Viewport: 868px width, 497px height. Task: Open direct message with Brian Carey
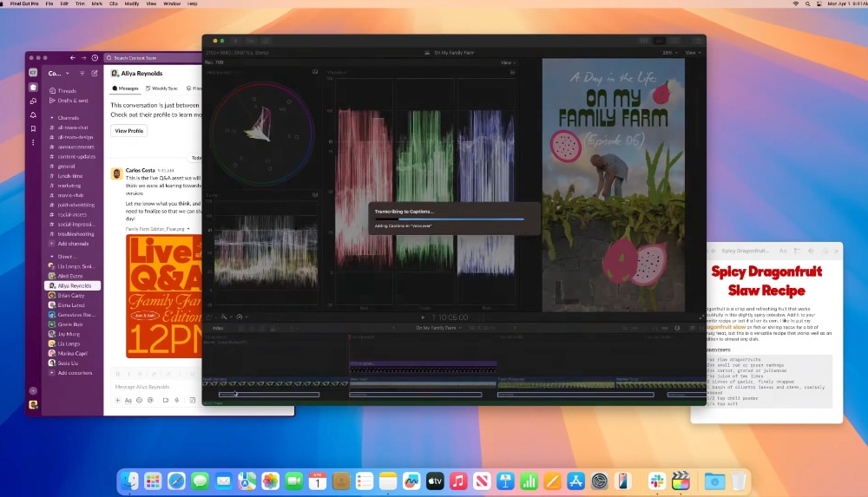(x=70, y=295)
